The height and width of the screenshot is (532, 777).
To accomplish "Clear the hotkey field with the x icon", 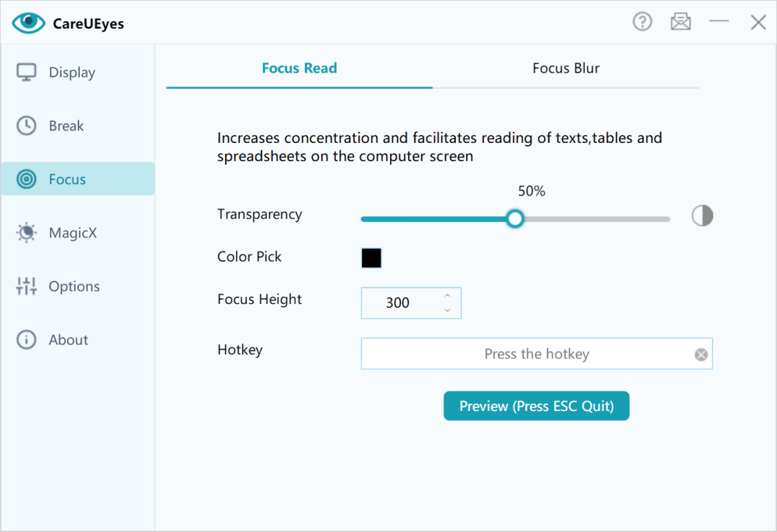I will tap(701, 354).
